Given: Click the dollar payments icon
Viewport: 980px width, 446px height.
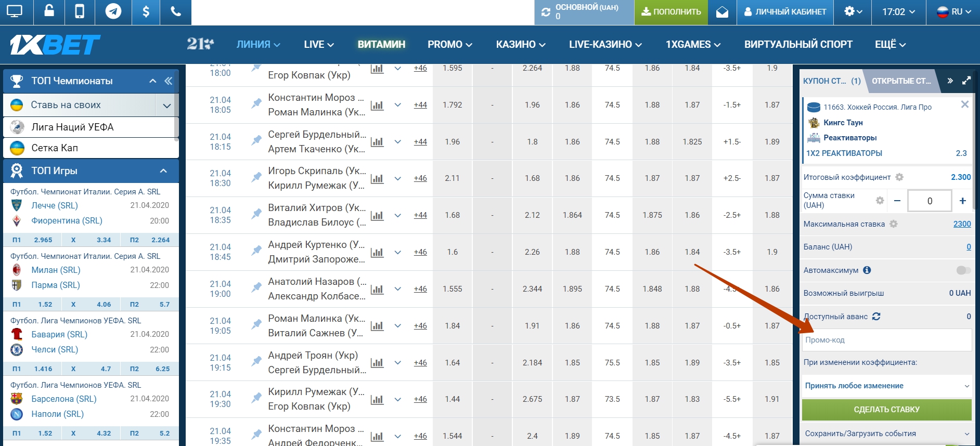Looking at the screenshot, I should pyautogui.click(x=146, y=11).
